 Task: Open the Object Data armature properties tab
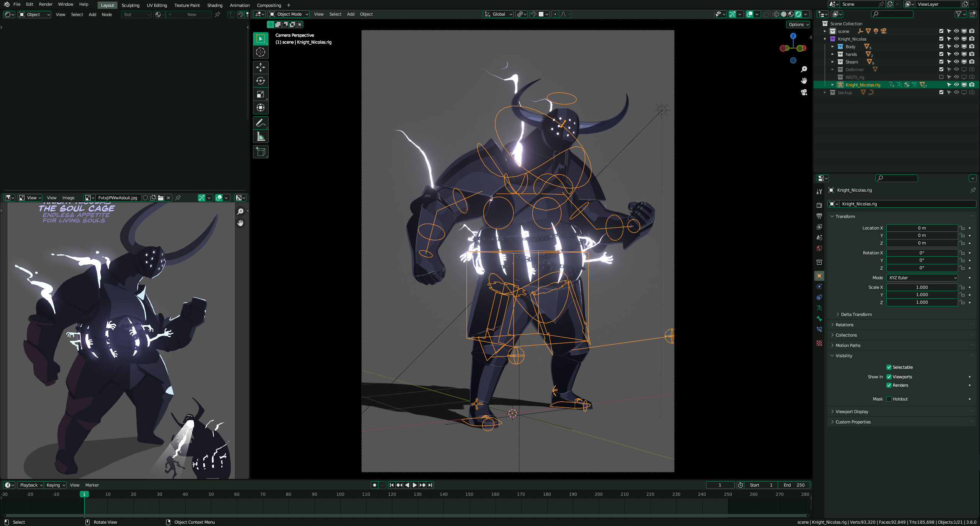coord(819,308)
